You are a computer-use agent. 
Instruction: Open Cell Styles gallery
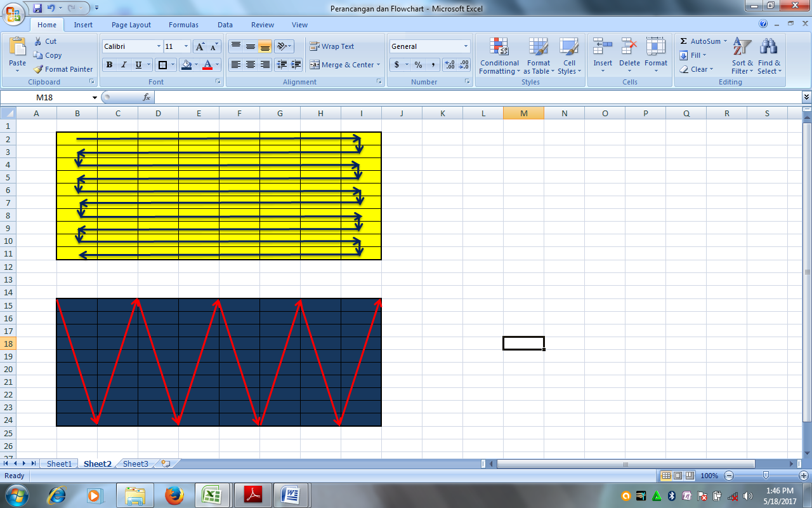click(569, 56)
